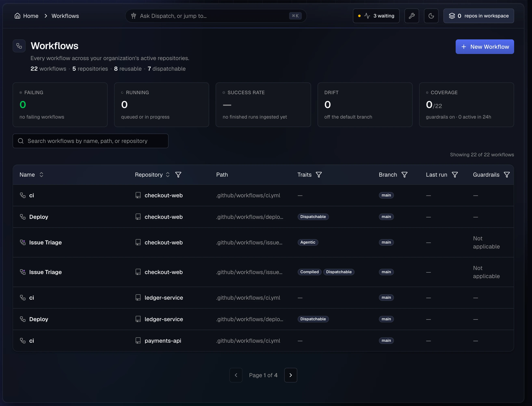Click the Home icon in breadcrumb
Viewport: 532px width, 406px height.
17,16
